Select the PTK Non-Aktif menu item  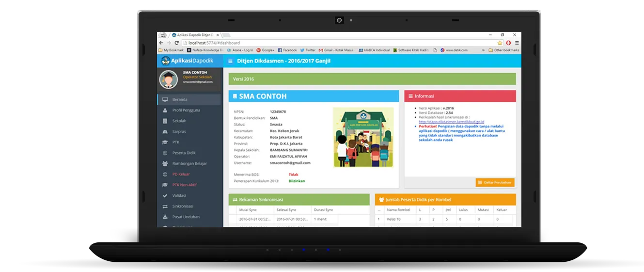(x=185, y=185)
